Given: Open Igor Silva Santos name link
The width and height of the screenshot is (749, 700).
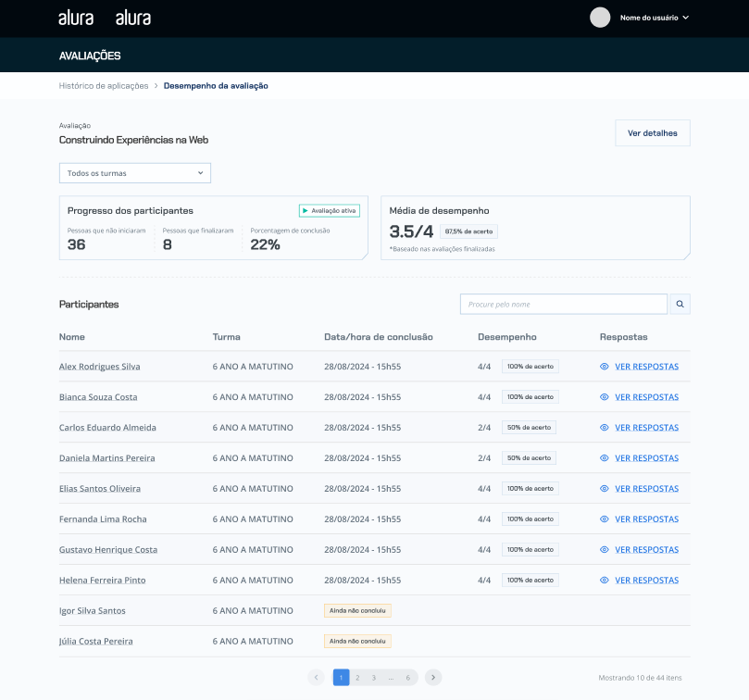Looking at the screenshot, I should [93, 611].
